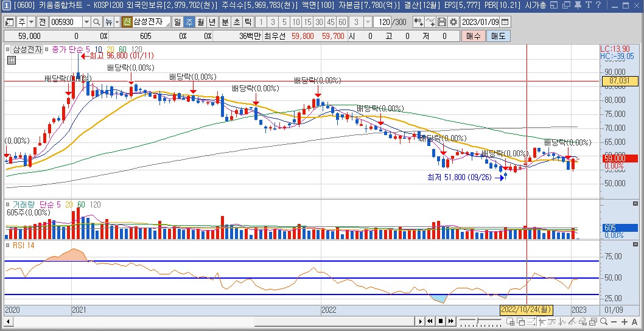Screen dimensions: 644x331
Task: Select the 60 interval preset button
Action: [x=343, y=22]
